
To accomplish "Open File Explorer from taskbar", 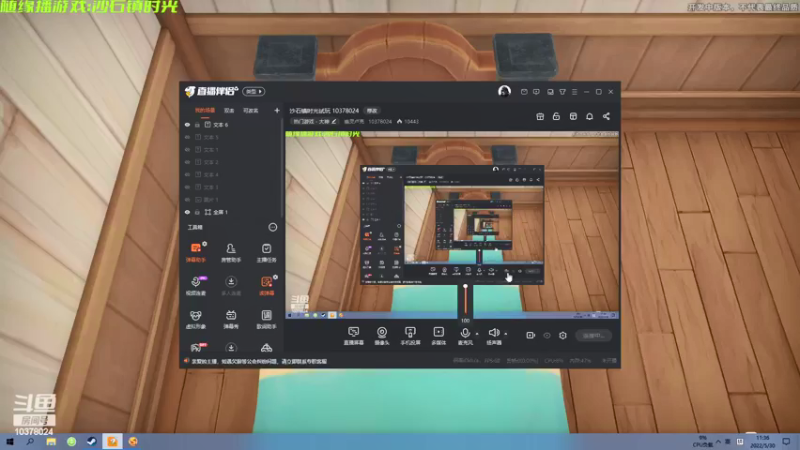I will point(51,441).
